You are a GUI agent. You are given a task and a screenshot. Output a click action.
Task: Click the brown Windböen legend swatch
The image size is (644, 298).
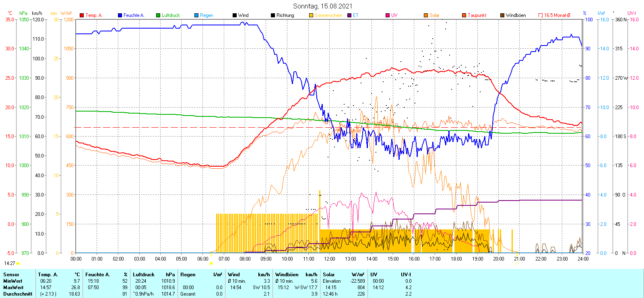coord(502,15)
